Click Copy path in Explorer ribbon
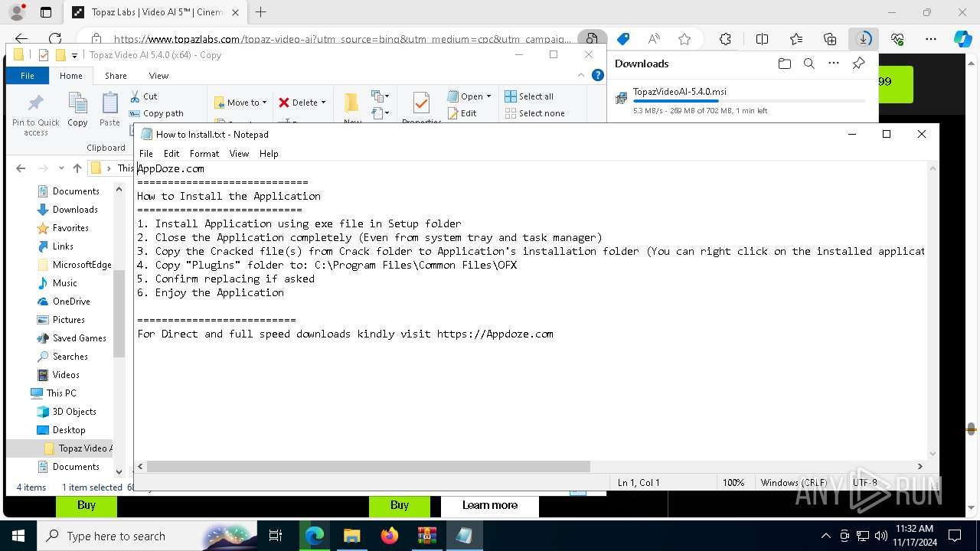This screenshot has width=980, height=551. pyautogui.click(x=156, y=113)
